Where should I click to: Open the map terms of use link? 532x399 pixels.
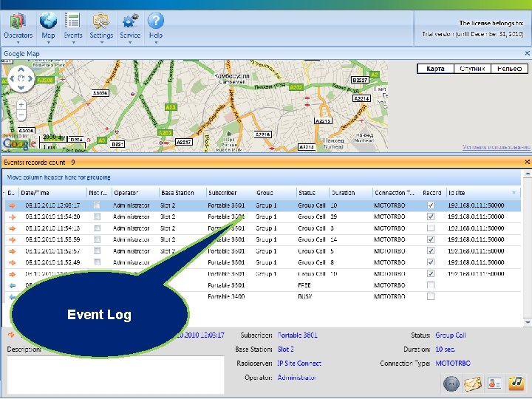pos(496,147)
